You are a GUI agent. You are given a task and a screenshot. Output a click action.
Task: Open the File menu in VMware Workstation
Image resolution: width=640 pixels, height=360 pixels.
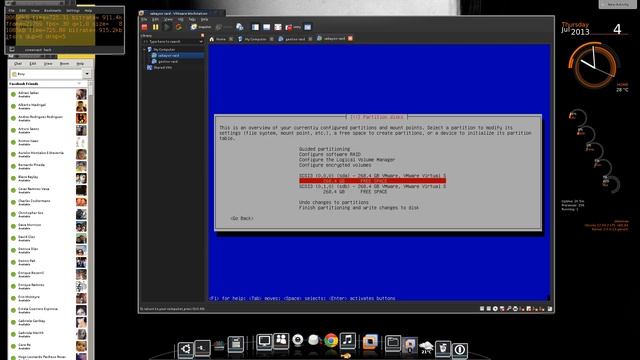[x=144, y=19]
